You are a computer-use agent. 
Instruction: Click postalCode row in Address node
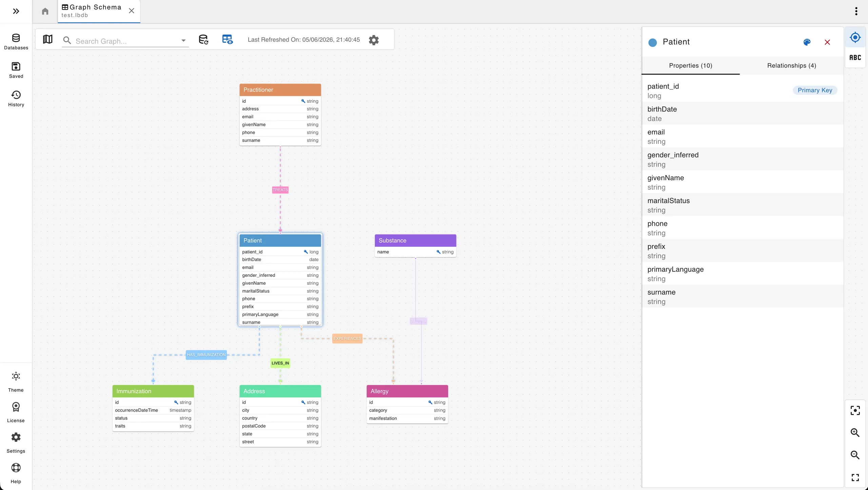coord(280,426)
